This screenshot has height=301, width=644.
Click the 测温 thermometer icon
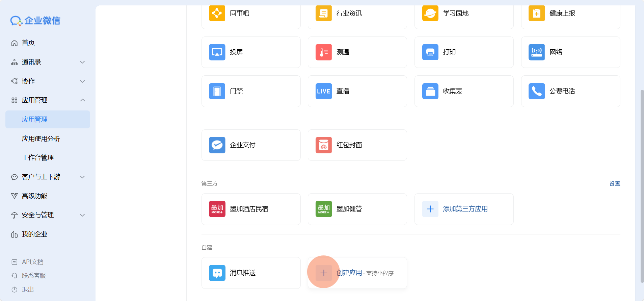(x=323, y=52)
